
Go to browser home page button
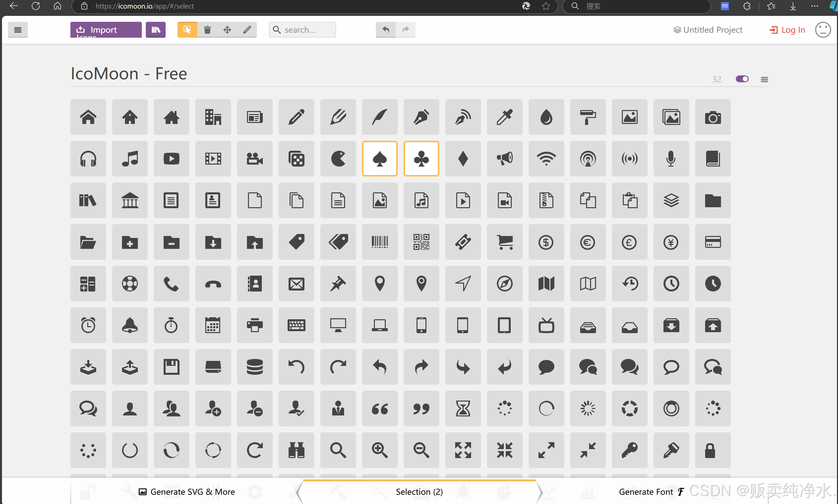58,6
